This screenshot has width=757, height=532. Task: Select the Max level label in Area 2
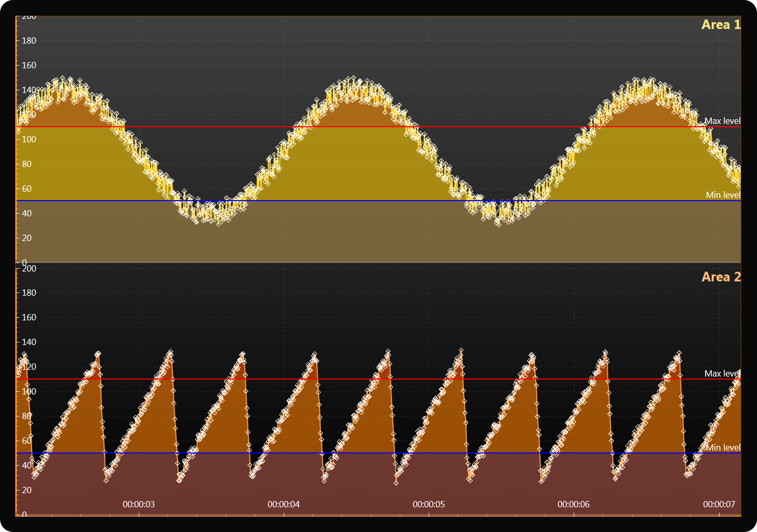[x=722, y=373]
